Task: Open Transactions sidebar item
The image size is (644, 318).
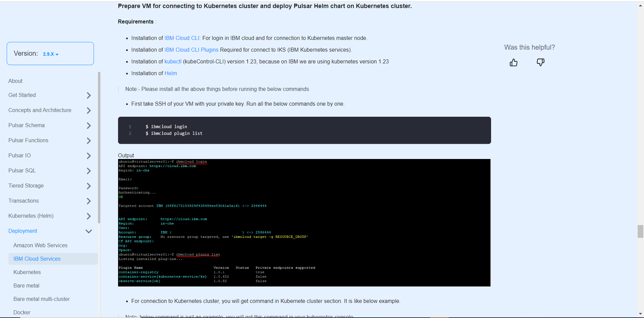Action: tap(23, 201)
